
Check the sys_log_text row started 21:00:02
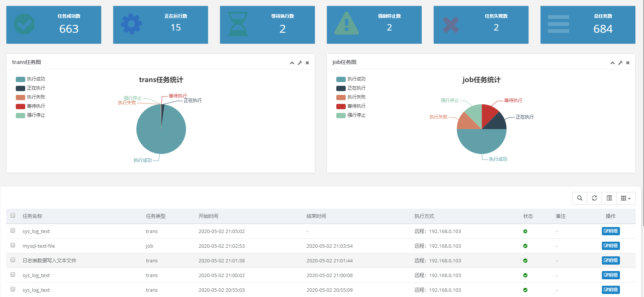(13, 274)
